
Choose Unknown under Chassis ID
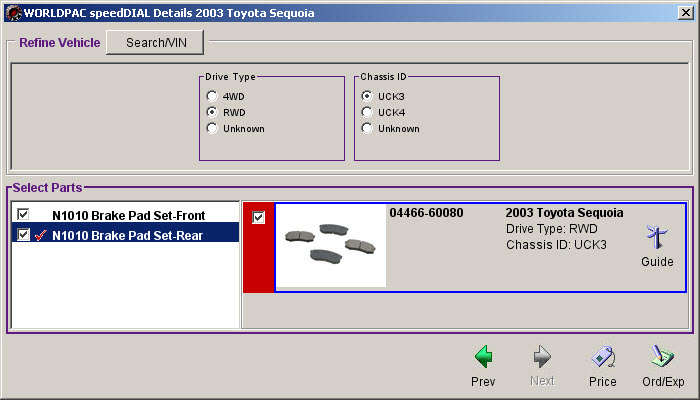coord(367,128)
